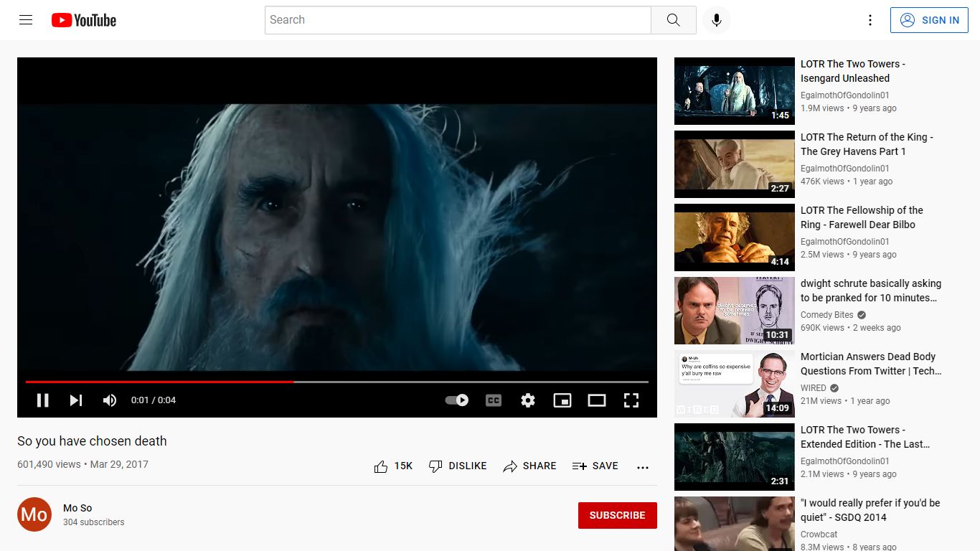Mute the video volume

(x=110, y=400)
